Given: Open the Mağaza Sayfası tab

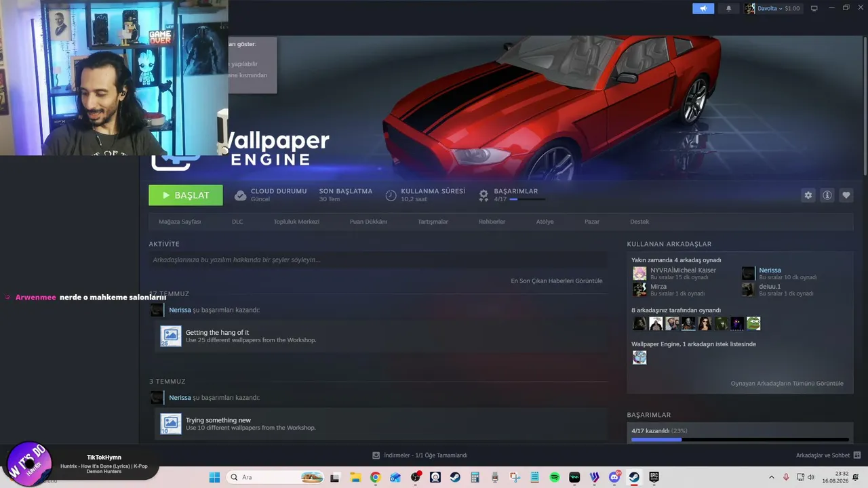Looking at the screenshot, I should click(180, 222).
